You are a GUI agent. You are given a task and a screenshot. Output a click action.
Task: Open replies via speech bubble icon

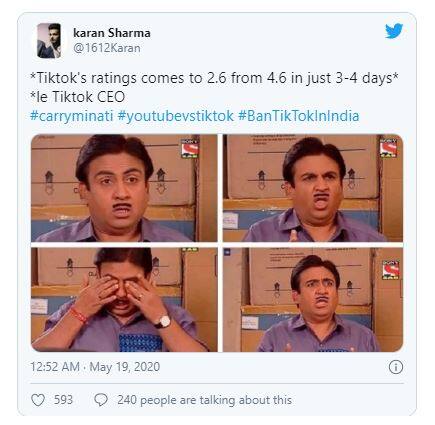[x=101, y=400]
